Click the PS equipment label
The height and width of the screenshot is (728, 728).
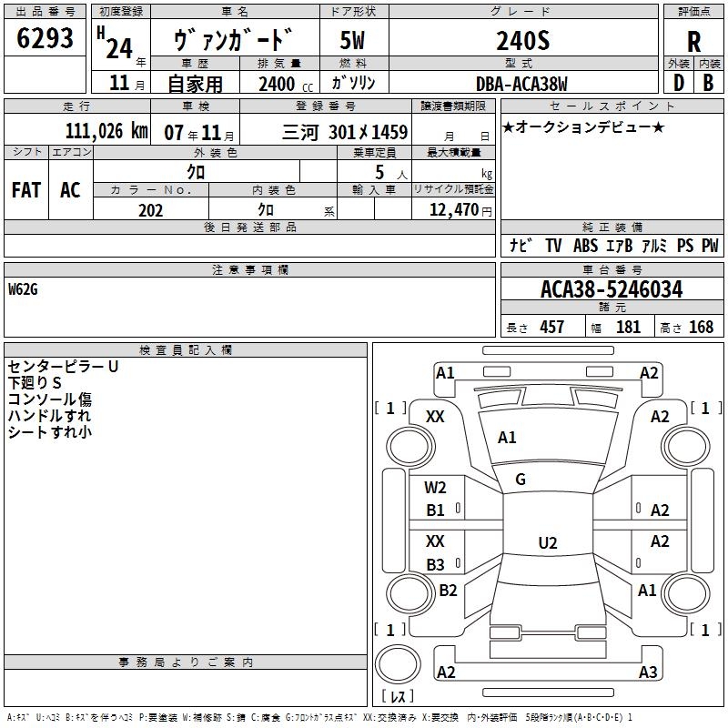pos(685,246)
